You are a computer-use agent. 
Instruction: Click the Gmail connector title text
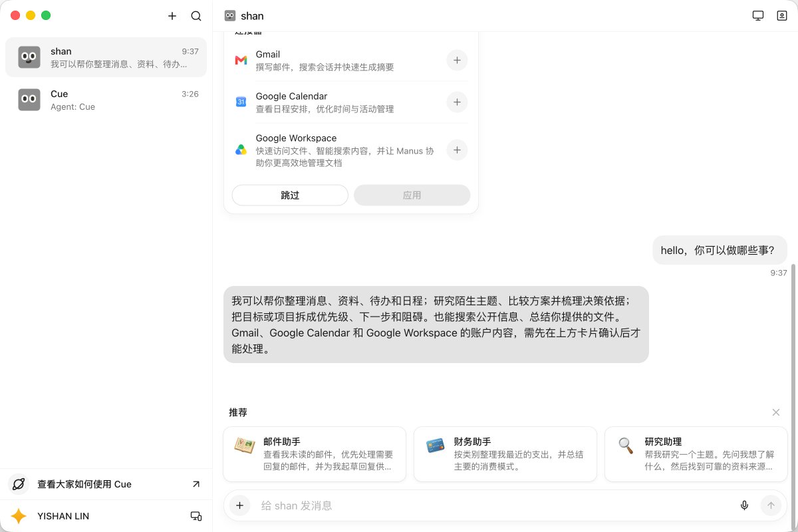(268, 55)
